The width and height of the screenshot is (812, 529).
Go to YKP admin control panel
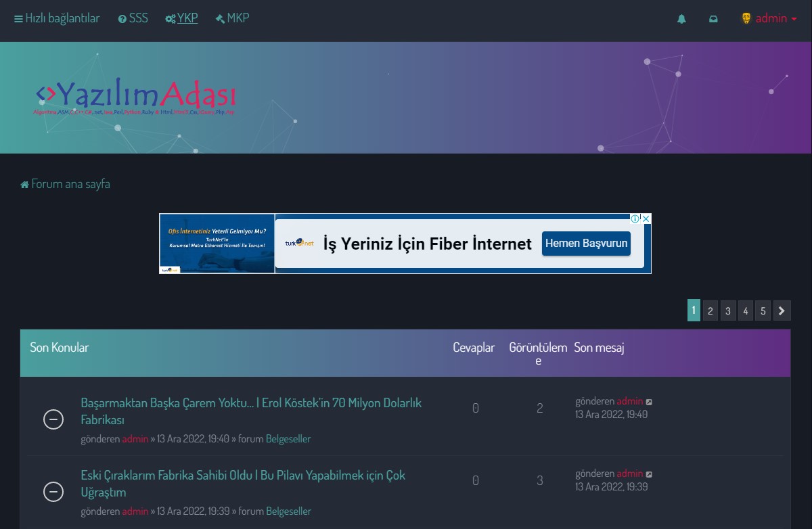(181, 18)
